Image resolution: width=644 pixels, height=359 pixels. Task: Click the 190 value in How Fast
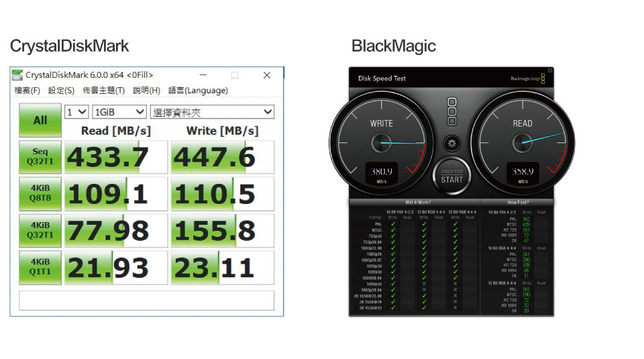click(526, 295)
